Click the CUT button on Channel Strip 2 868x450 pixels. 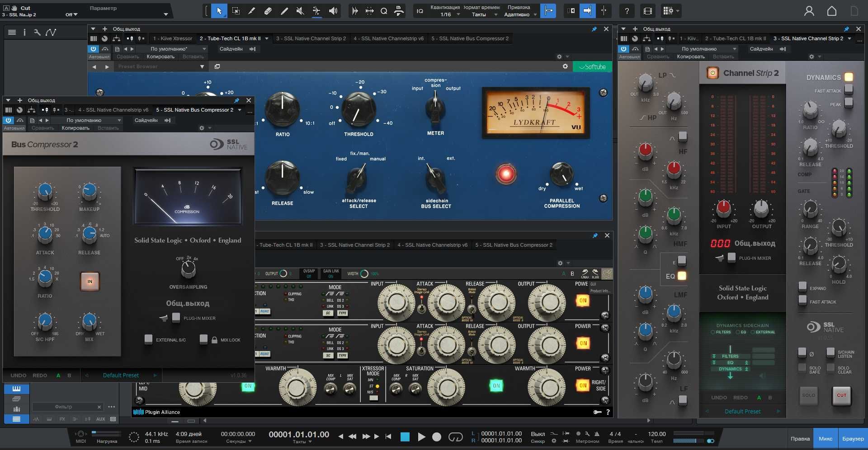[841, 395]
